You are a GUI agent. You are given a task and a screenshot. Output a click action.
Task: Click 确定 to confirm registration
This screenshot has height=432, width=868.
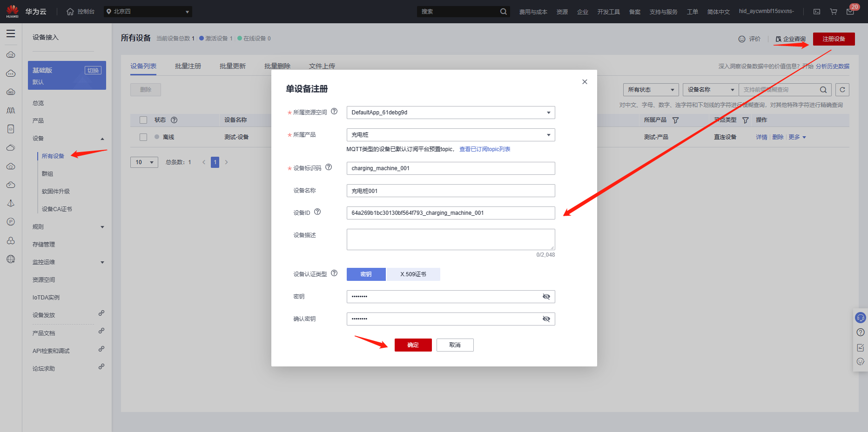(413, 345)
